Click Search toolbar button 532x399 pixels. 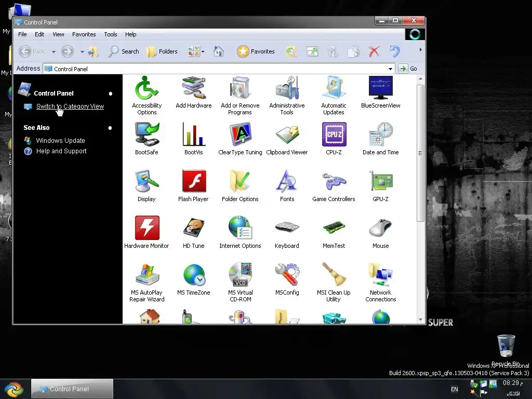click(x=124, y=51)
